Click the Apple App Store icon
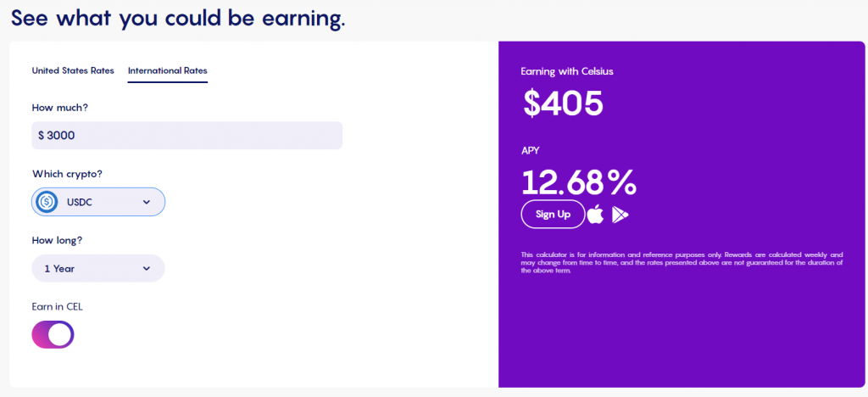The image size is (868, 397). (596, 215)
